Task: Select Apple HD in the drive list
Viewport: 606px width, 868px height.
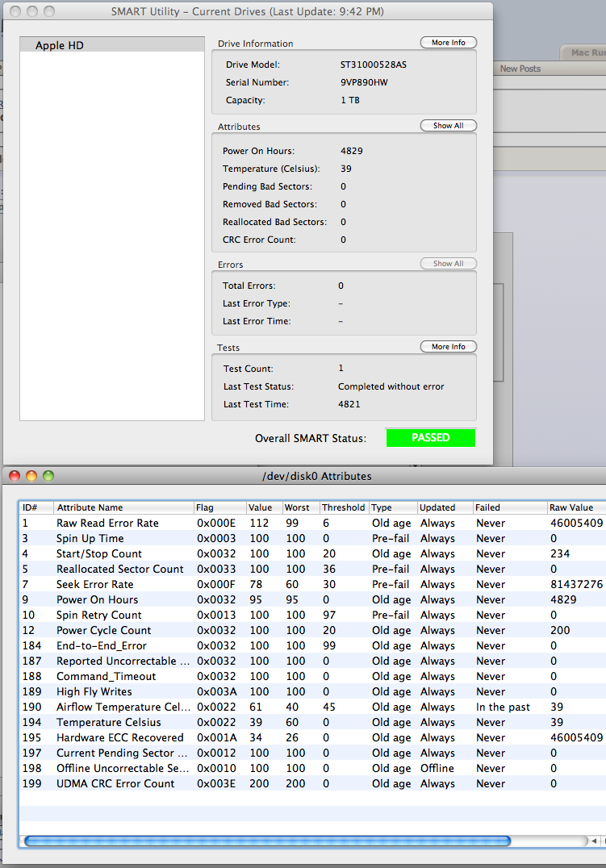Action: click(112, 45)
